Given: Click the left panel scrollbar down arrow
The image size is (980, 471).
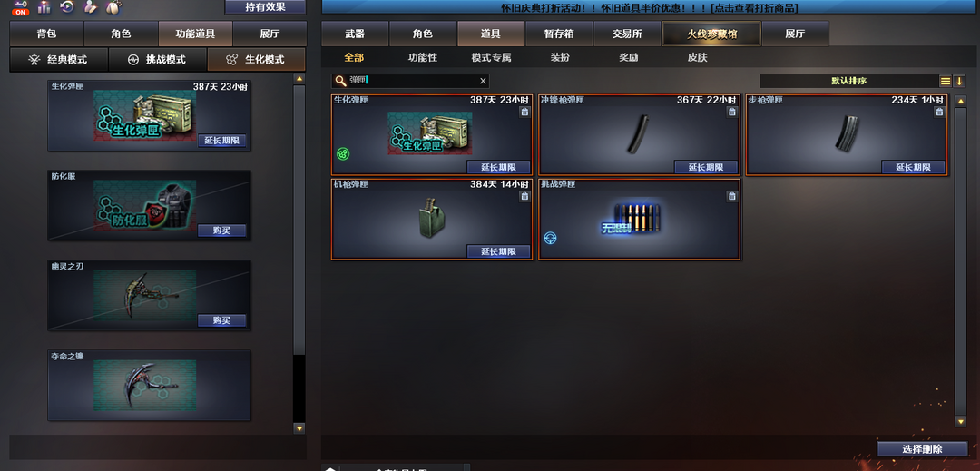Looking at the screenshot, I should pyautogui.click(x=299, y=428).
